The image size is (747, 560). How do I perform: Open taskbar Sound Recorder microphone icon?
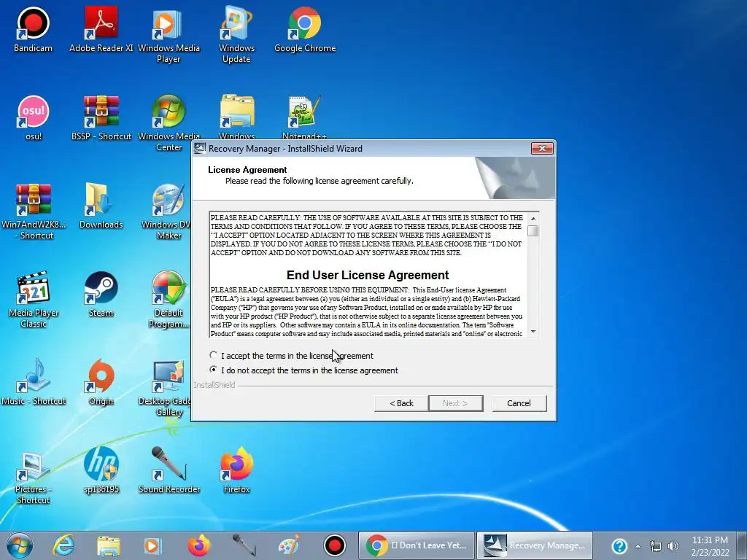coord(244,545)
